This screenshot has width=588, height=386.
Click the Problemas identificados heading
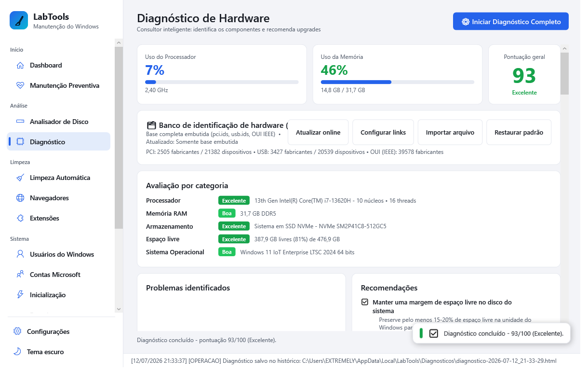point(188,288)
